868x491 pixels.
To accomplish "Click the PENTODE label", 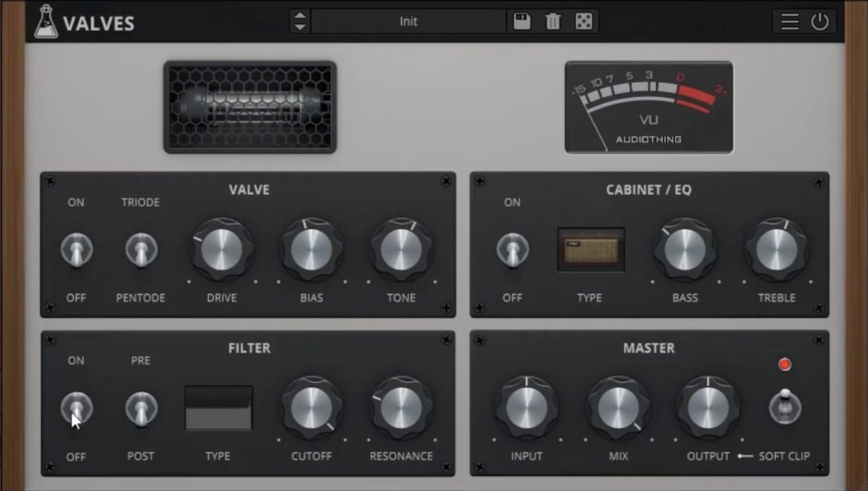I will [140, 298].
